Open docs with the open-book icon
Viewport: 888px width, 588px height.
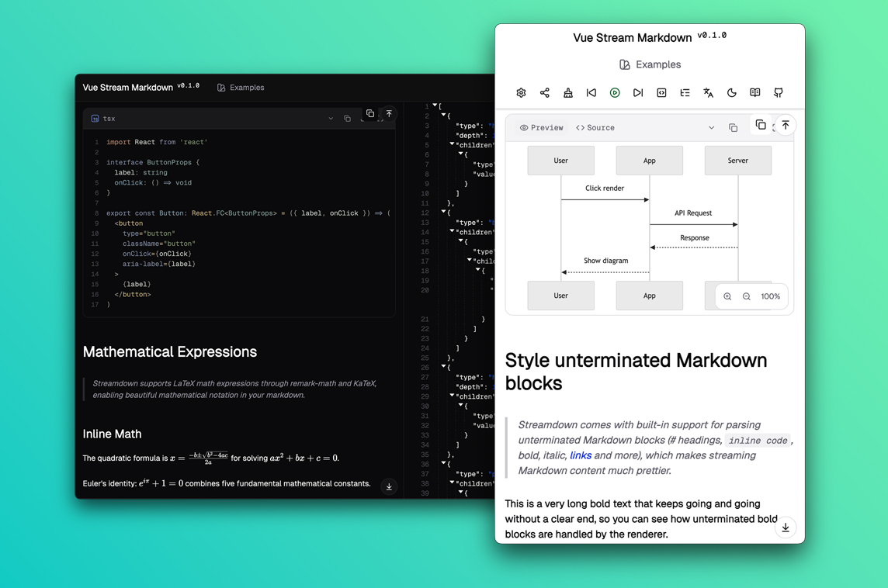(x=755, y=93)
